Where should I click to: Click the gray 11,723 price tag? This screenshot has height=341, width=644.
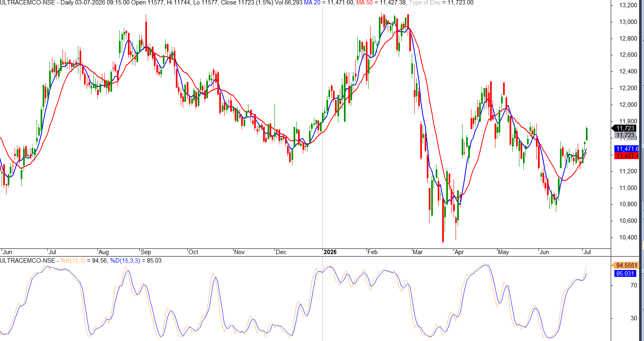pyautogui.click(x=625, y=135)
